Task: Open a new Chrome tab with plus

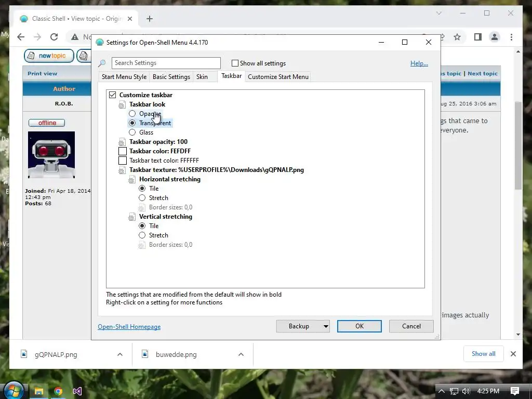Action: click(x=150, y=19)
